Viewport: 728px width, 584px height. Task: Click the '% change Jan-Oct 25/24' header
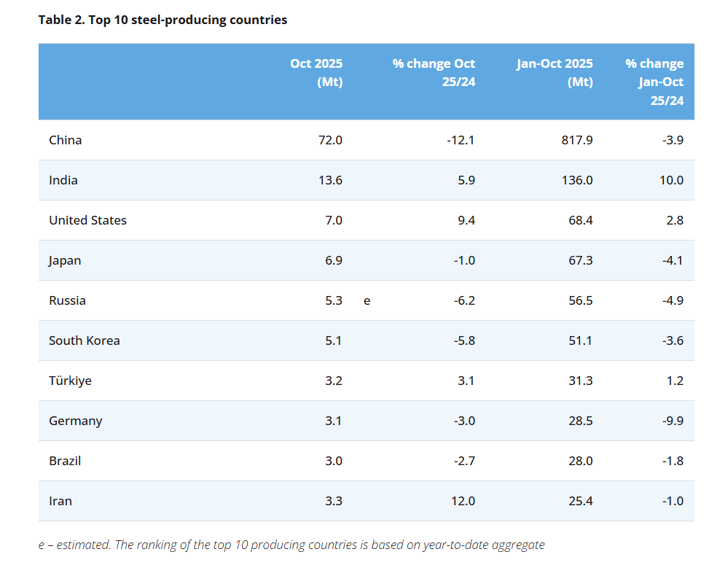tap(654, 82)
